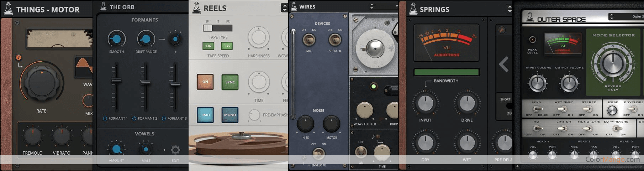Toggle the Formant 2 power icon
Image resolution: width=644 pixels, height=171 pixels.
(134, 118)
